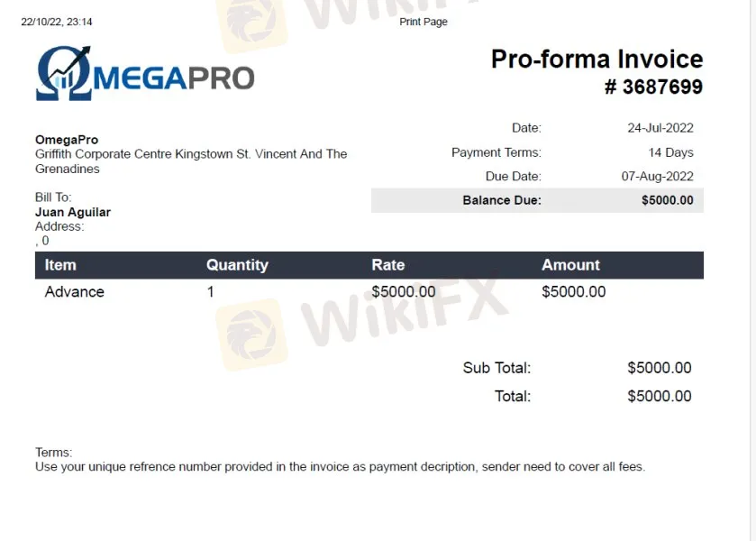Viewport: 756px width, 541px height.
Task: Click the Terms description paragraph
Action: pyautogui.click(x=340, y=467)
